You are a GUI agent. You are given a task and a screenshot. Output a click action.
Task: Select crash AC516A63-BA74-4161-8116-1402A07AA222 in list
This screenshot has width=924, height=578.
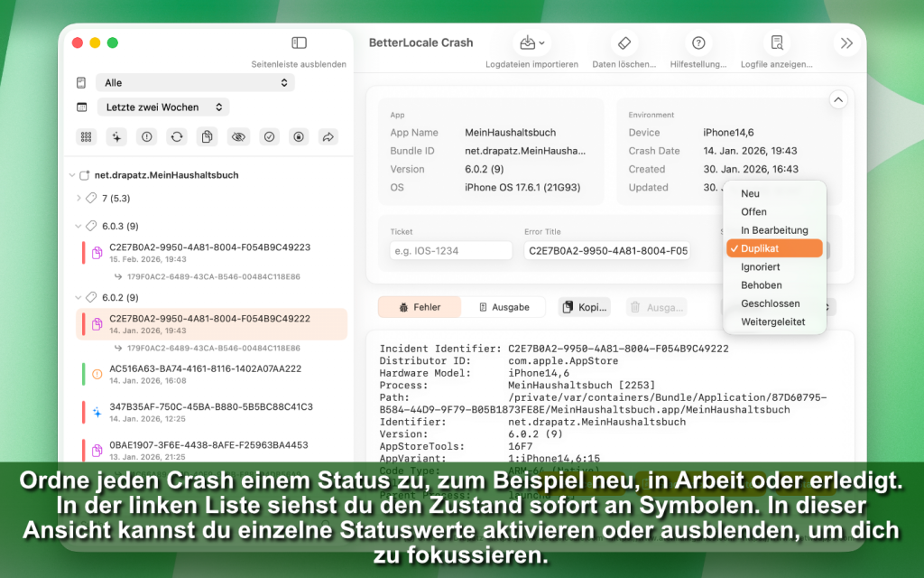(205, 369)
